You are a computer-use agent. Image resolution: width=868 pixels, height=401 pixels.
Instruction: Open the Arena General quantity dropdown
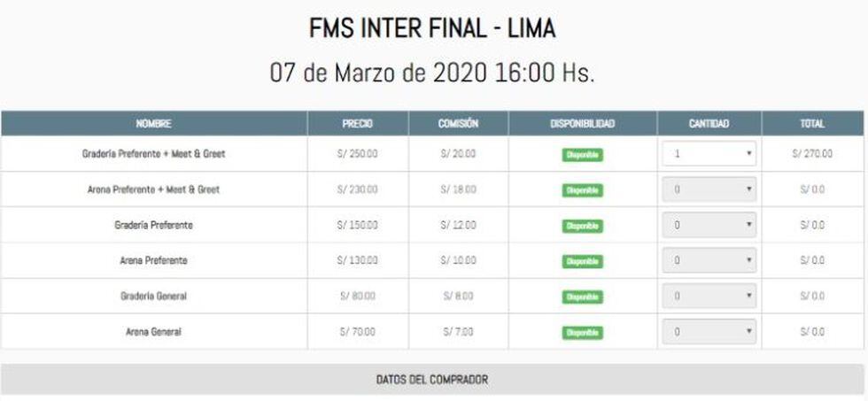pos(709,332)
